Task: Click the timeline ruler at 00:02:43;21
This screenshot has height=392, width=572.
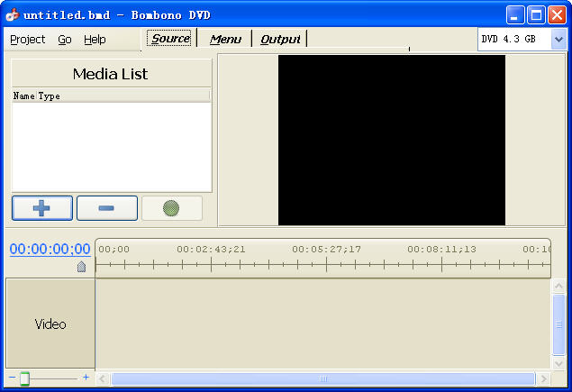Action: click(x=211, y=250)
